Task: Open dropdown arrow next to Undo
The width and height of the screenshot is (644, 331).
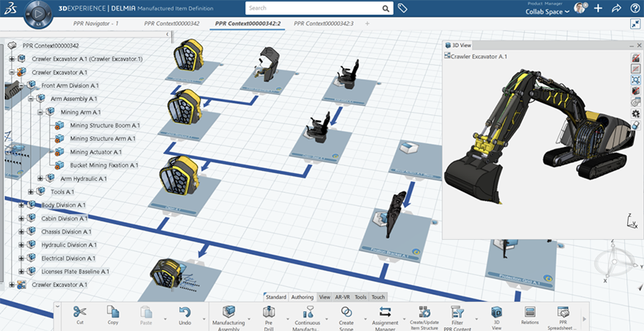Action: point(204,319)
